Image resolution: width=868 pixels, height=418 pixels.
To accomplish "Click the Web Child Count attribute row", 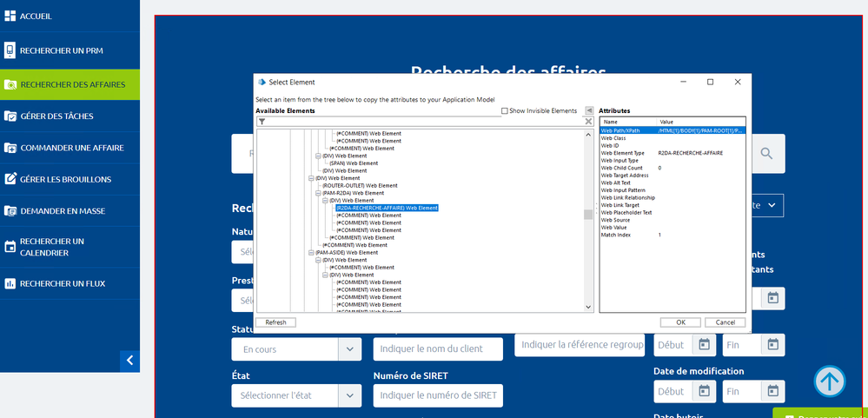I will 673,168.
